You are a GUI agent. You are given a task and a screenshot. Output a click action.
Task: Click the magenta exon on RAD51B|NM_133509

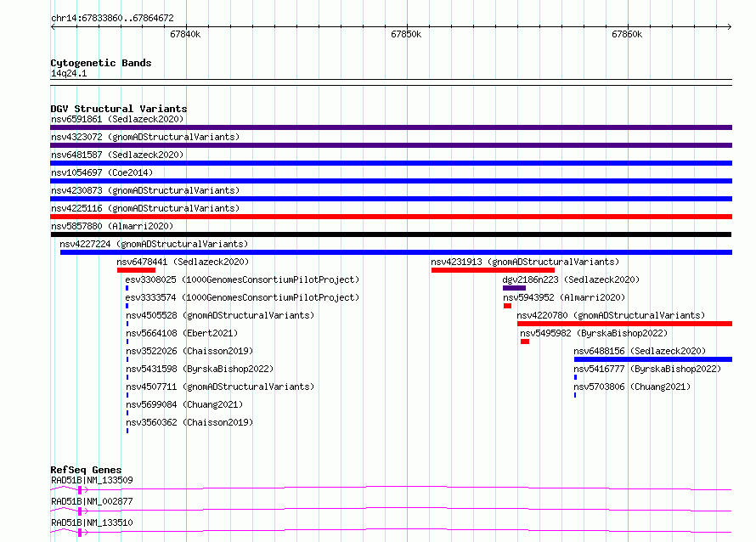tap(80, 490)
